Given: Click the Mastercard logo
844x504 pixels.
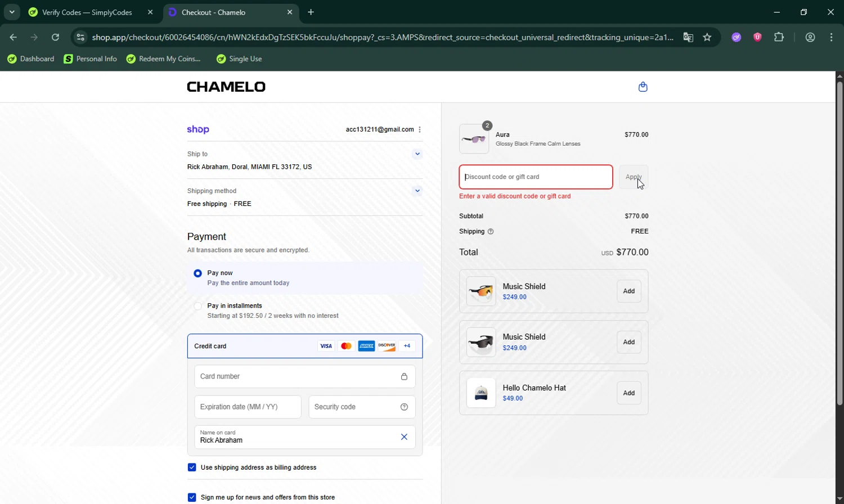Looking at the screenshot, I should [346, 346].
